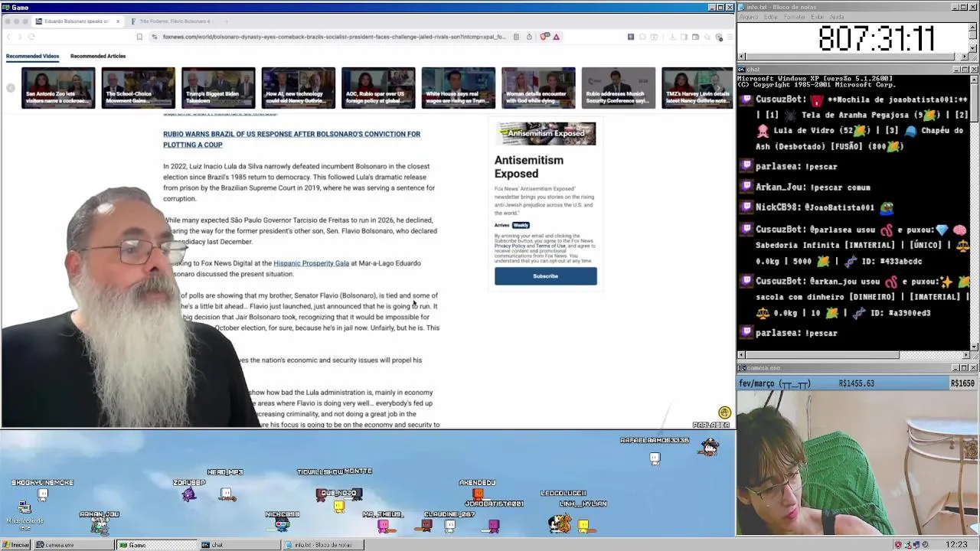Switch to the Recommended Articles tab
Screen dimensions: 980x551
click(98, 56)
